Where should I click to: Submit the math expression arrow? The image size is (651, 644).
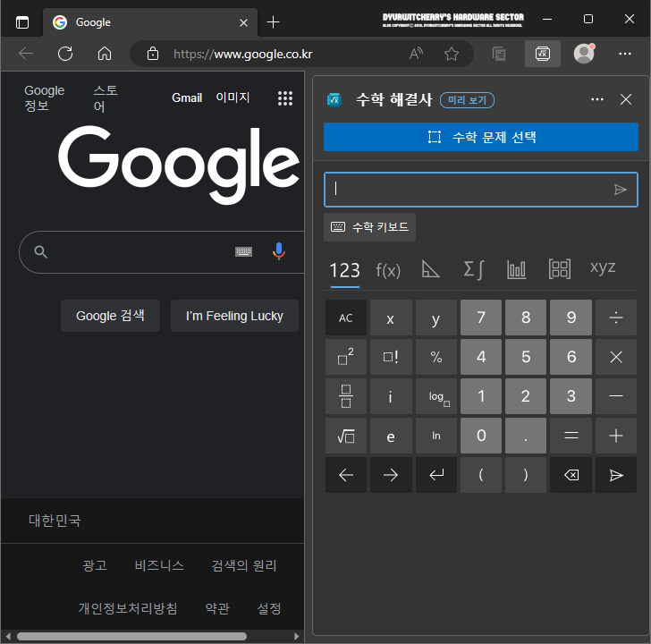point(620,190)
